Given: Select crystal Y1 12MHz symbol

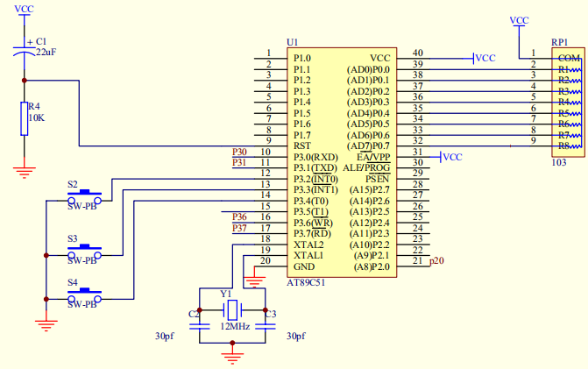Looking at the screenshot, I should pyautogui.click(x=232, y=310).
